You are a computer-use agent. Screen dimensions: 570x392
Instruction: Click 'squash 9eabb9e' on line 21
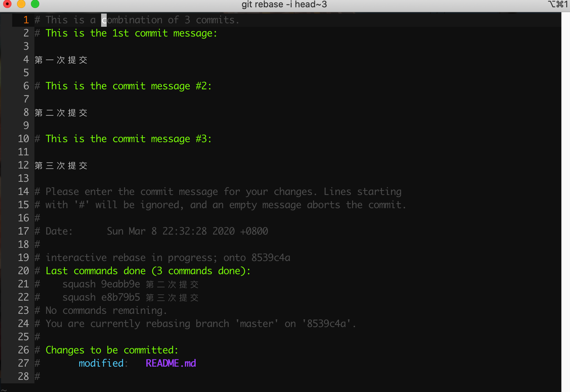pos(101,284)
